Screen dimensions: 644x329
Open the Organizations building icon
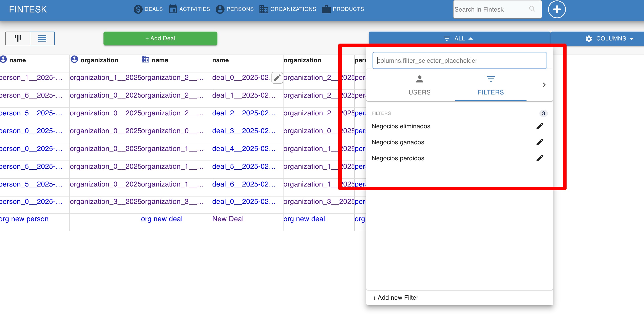[263, 9]
